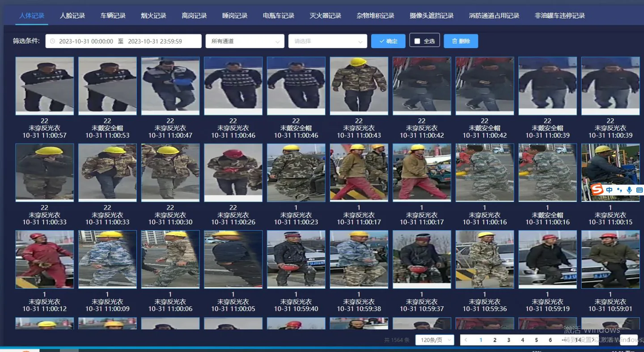Select the snapshot captured at 10:59:38
Image resolution: width=644 pixels, height=352 pixels.
coord(359,259)
